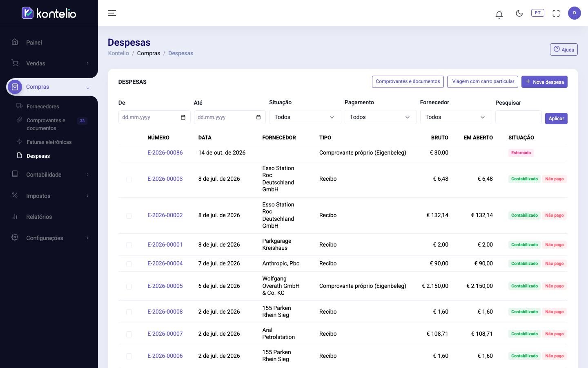
Task: Click the Impostos percent icon
Action: point(15,195)
